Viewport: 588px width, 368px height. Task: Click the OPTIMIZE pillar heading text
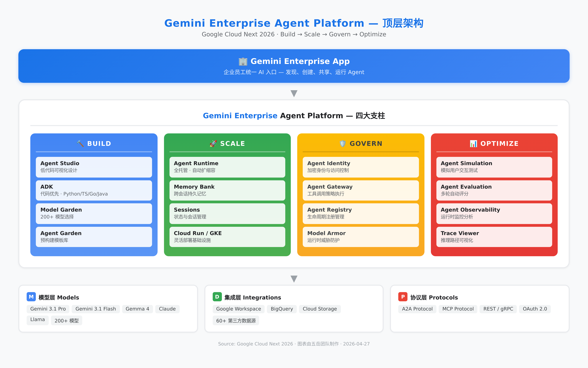[499, 144]
